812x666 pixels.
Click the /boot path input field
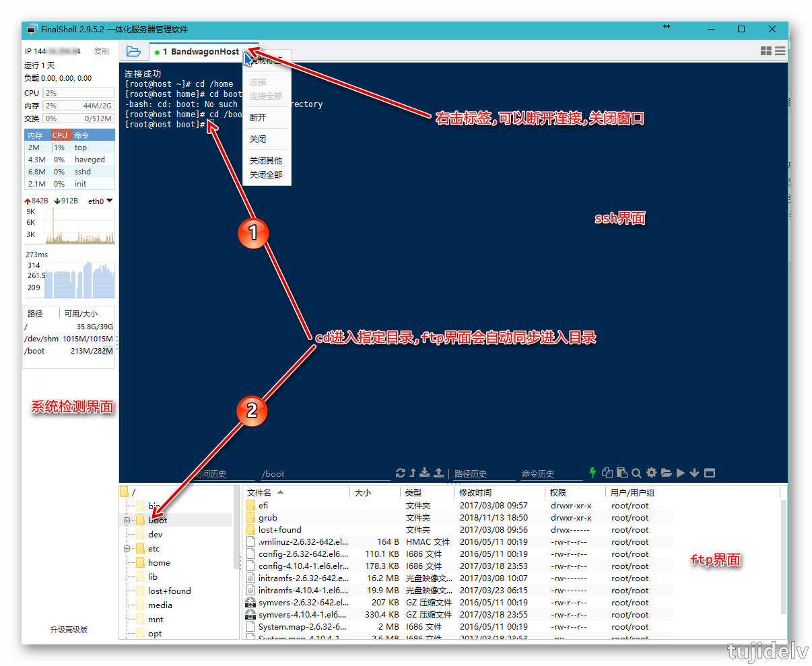(323, 473)
